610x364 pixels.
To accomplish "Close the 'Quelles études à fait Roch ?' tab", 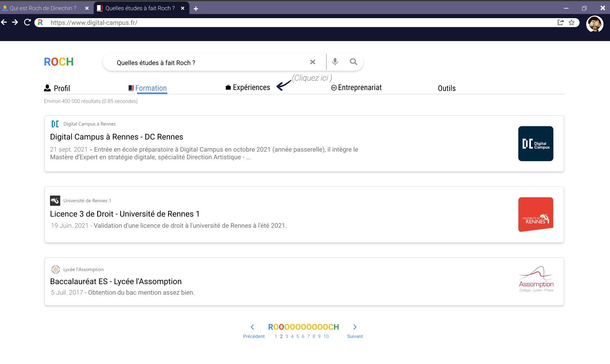I will coord(183,8).
